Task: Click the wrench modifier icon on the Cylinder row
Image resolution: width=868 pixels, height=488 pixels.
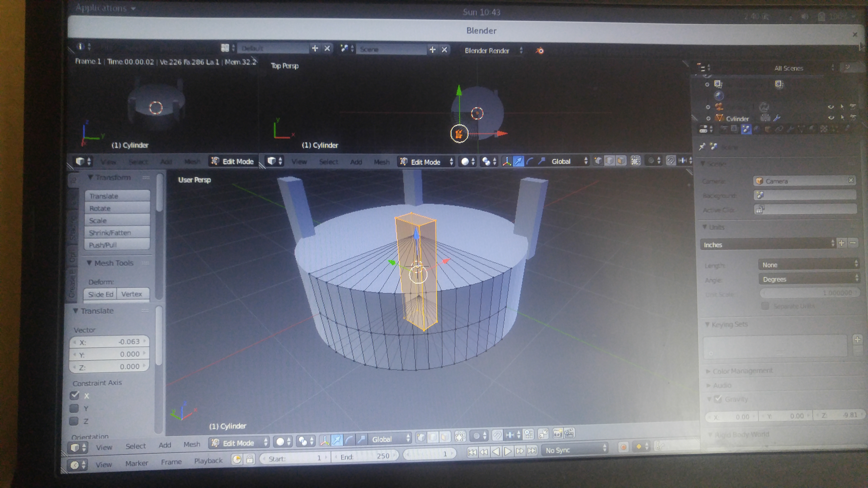Action: click(x=777, y=118)
